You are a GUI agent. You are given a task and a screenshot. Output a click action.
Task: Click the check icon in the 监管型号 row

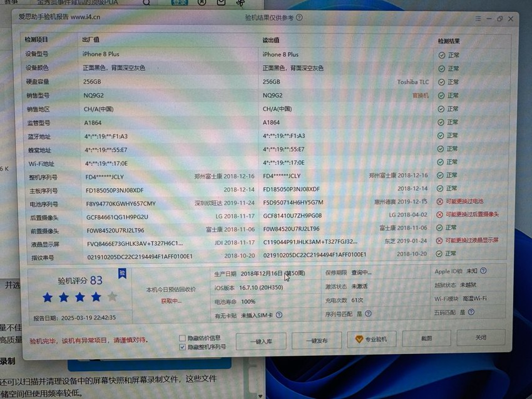[441, 123]
